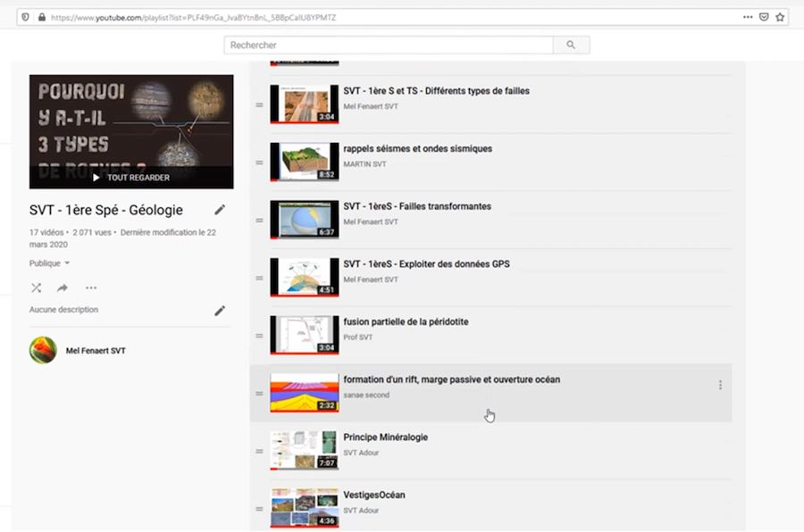Open the Mel Fenaert SVT channel avatar
This screenshot has height=532, width=804.
pyautogui.click(x=43, y=350)
